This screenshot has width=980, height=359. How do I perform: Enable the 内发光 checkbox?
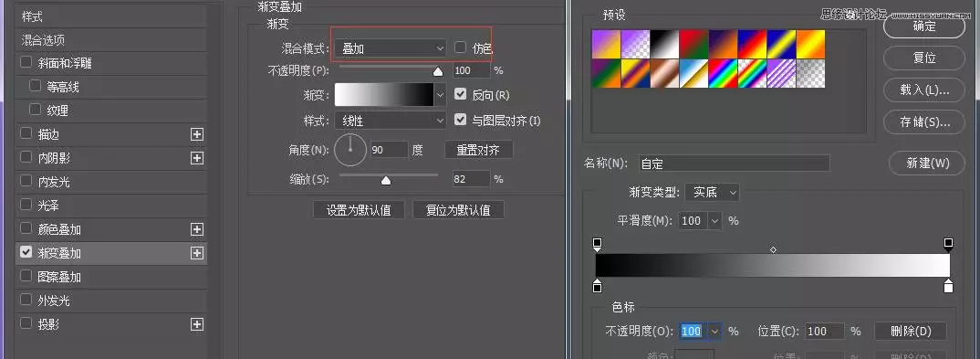pos(26,182)
